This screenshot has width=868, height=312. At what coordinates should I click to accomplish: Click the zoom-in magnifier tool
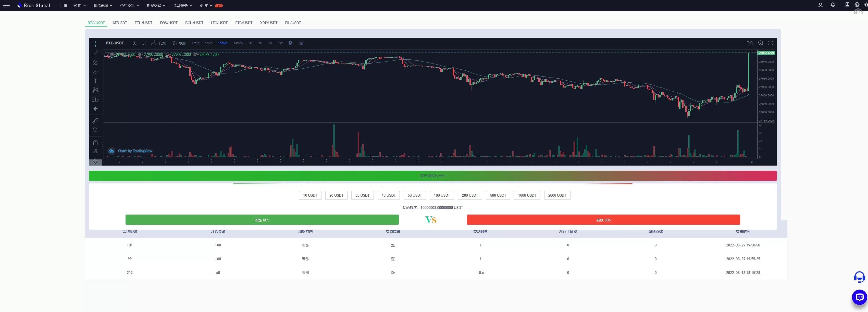[95, 130]
